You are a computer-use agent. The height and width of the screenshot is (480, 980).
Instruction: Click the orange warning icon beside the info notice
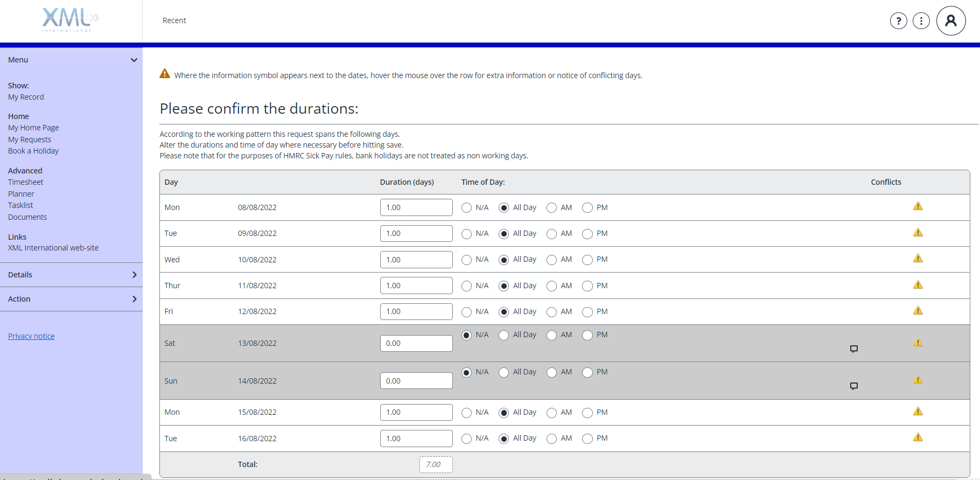[165, 74]
